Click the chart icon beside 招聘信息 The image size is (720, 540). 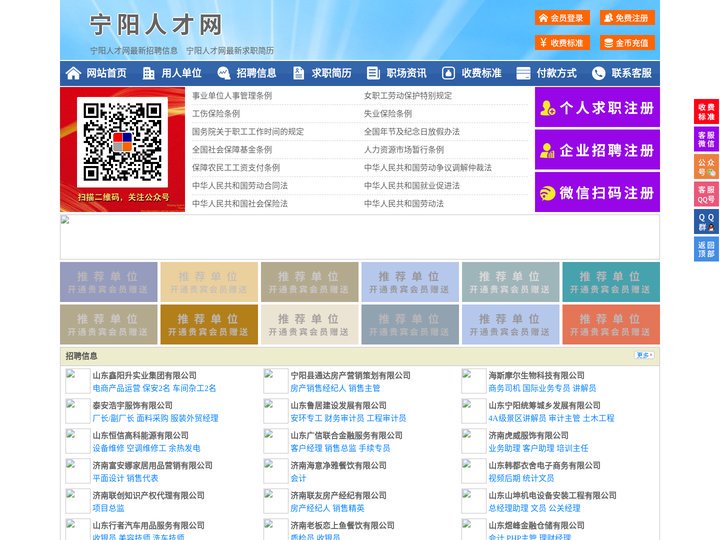(224, 73)
